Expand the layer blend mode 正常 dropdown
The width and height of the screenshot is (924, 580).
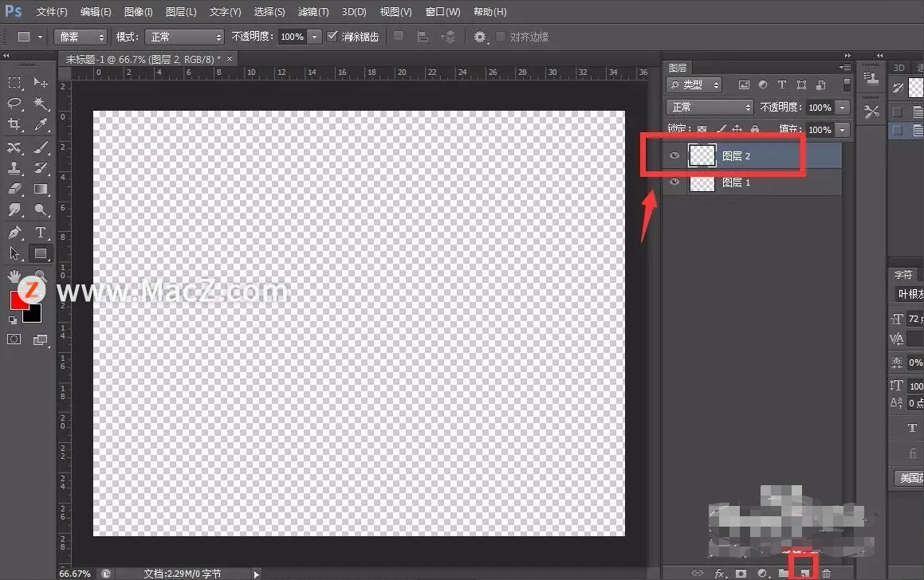pyautogui.click(x=710, y=108)
